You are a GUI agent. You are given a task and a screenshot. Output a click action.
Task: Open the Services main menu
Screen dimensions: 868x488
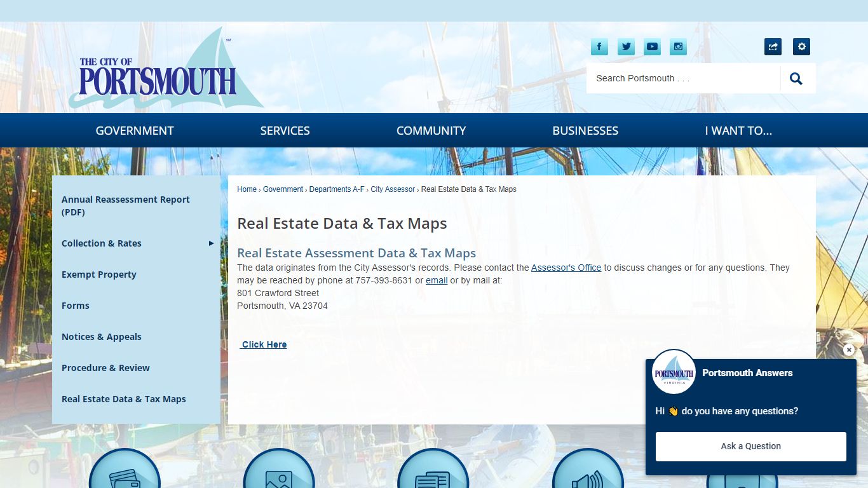tap(285, 131)
